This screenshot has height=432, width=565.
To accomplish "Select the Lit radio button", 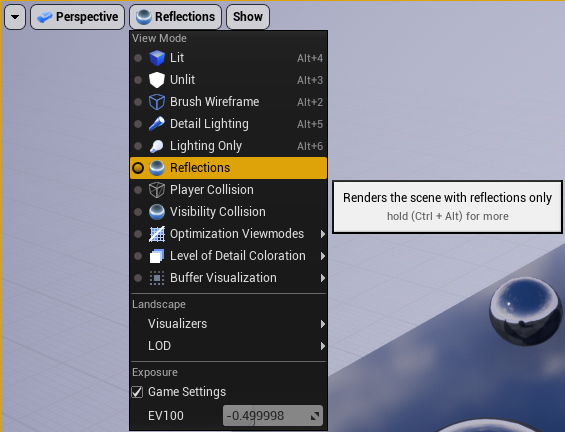I will tap(138, 58).
